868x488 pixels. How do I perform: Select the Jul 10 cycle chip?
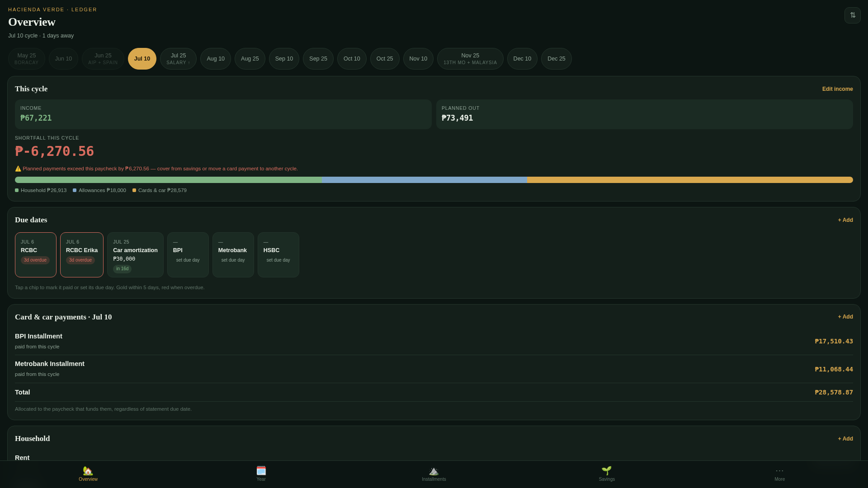click(x=142, y=59)
